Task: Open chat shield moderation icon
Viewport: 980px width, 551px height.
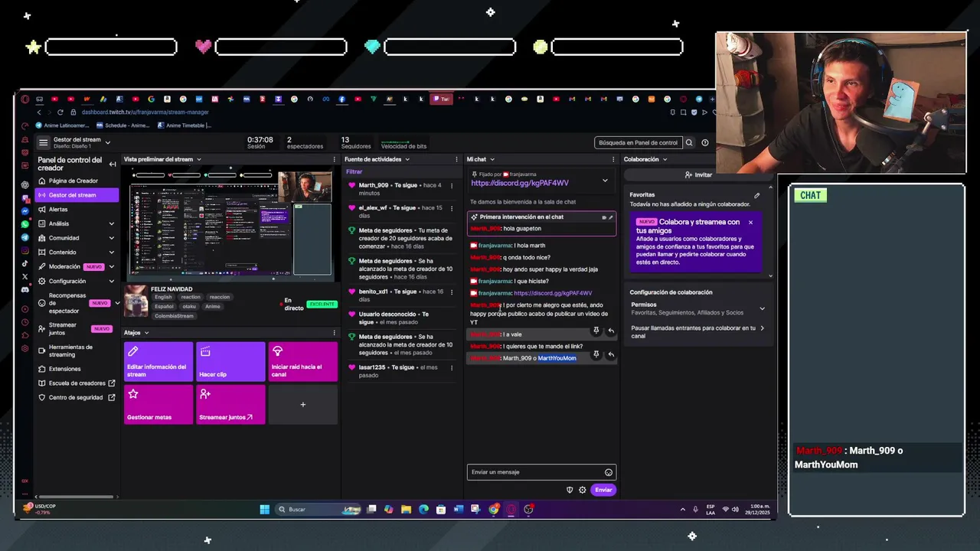Action: (x=570, y=490)
